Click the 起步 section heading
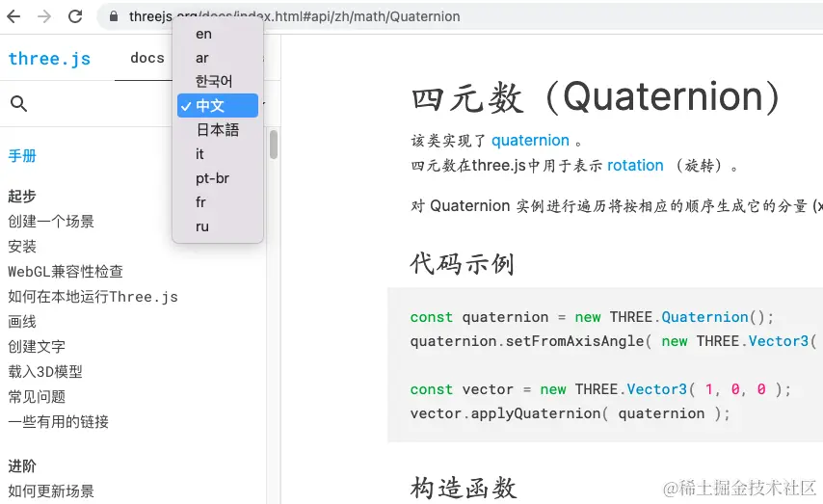 tap(22, 196)
